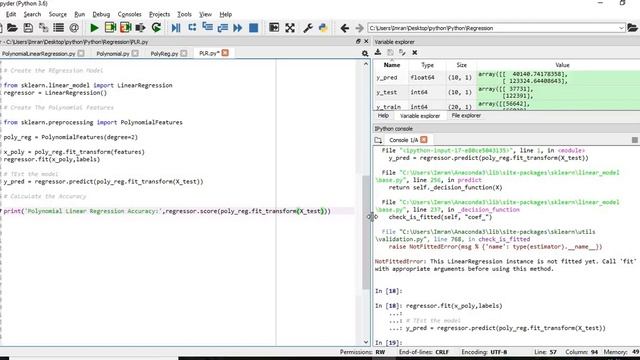
Task: Maximize current pane icon
Action: click(x=274, y=28)
